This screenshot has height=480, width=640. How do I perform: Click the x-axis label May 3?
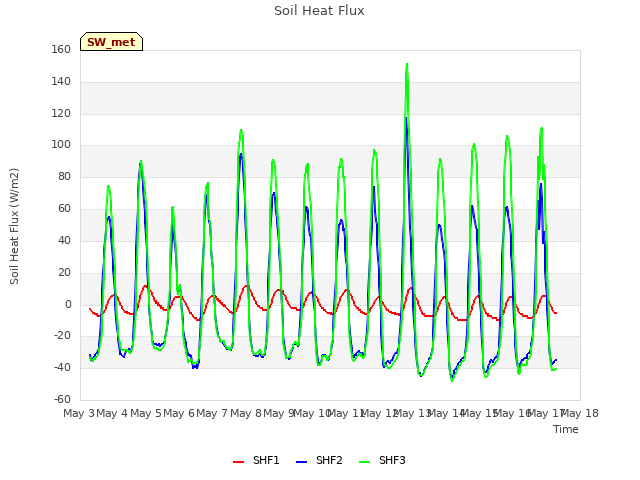pos(79,413)
